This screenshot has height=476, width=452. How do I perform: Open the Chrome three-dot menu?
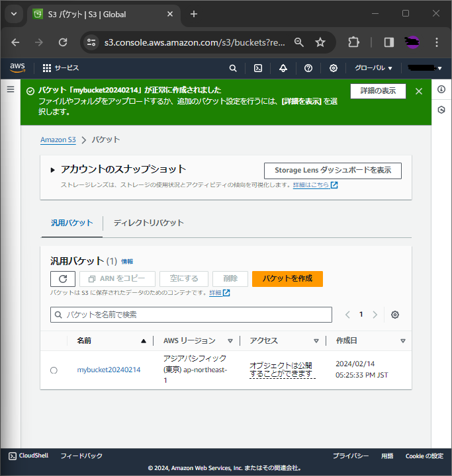coord(437,42)
